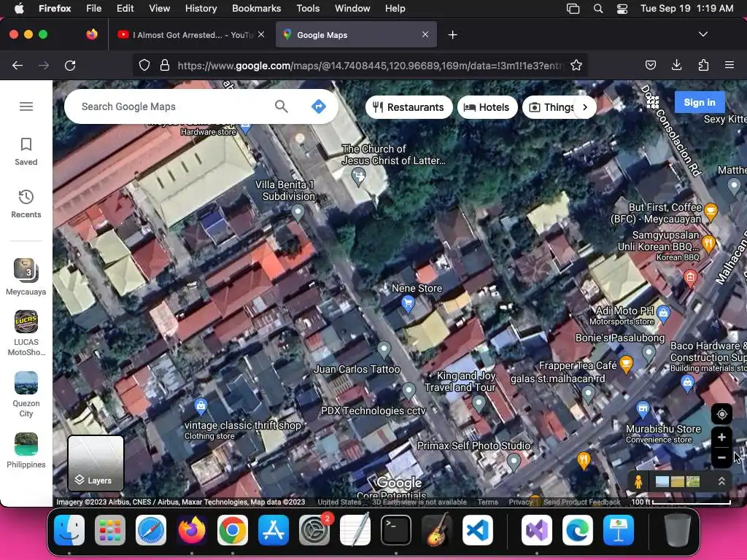Viewport: 747px width, 560px height.
Task: Expand the list all tabs dropdown
Action: [703, 34]
